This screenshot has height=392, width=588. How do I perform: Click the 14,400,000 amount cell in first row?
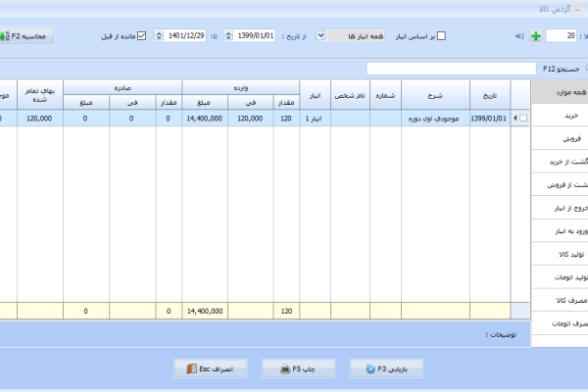[x=205, y=119]
